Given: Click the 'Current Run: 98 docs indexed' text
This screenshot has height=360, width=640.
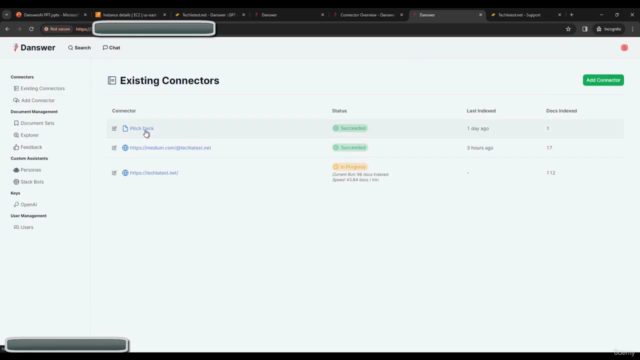Looking at the screenshot, I should point(360,175).
